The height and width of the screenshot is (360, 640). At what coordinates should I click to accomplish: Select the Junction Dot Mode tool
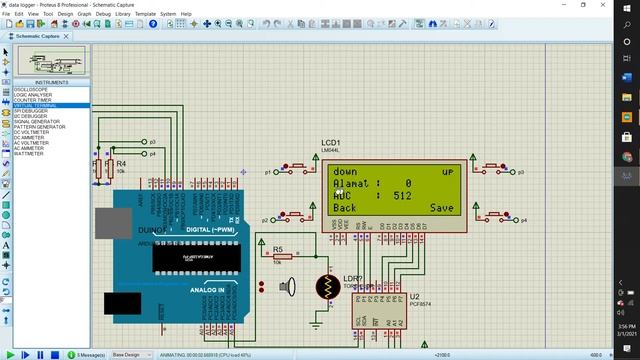tap(6, 72)
